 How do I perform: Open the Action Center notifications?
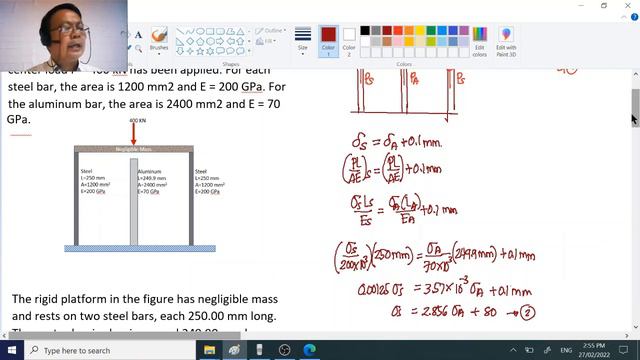point(624,350)
